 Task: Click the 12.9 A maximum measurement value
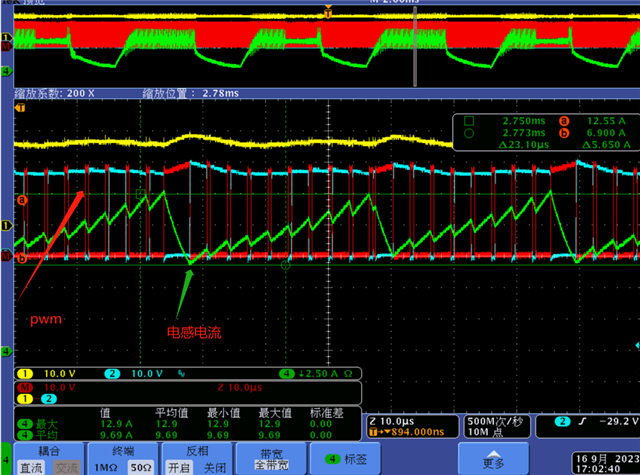point(116,424)
